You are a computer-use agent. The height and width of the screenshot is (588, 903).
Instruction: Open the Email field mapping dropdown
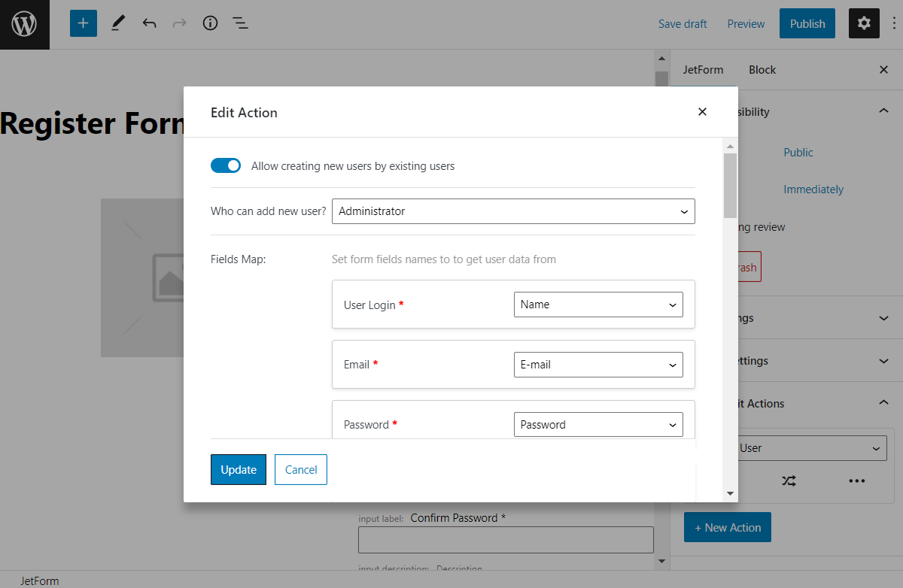coord(598,365)
